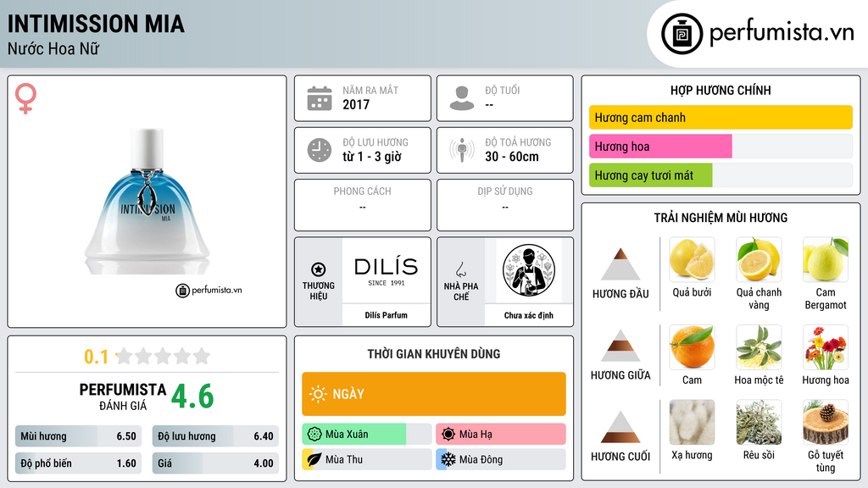Click the sillage projection person icon
The width and height of the screenshot is (868, 488).
462,150
